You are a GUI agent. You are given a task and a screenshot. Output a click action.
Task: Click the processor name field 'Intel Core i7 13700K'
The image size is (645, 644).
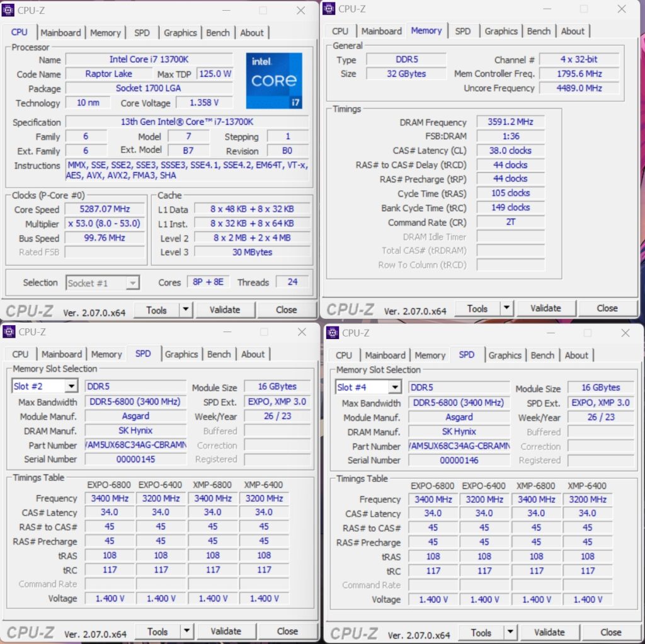coord(149,59)
